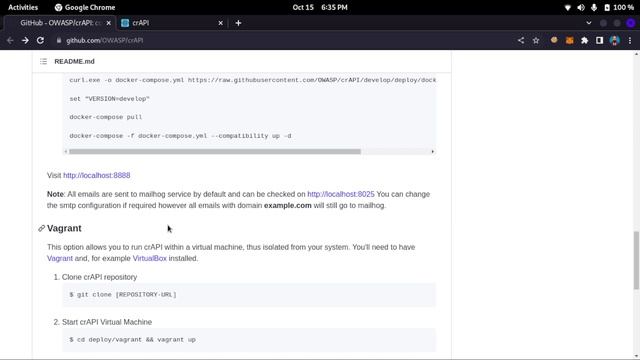Open the MetaMask fox extension
Viewport: 640px width, 360px height.
point(569,40)
